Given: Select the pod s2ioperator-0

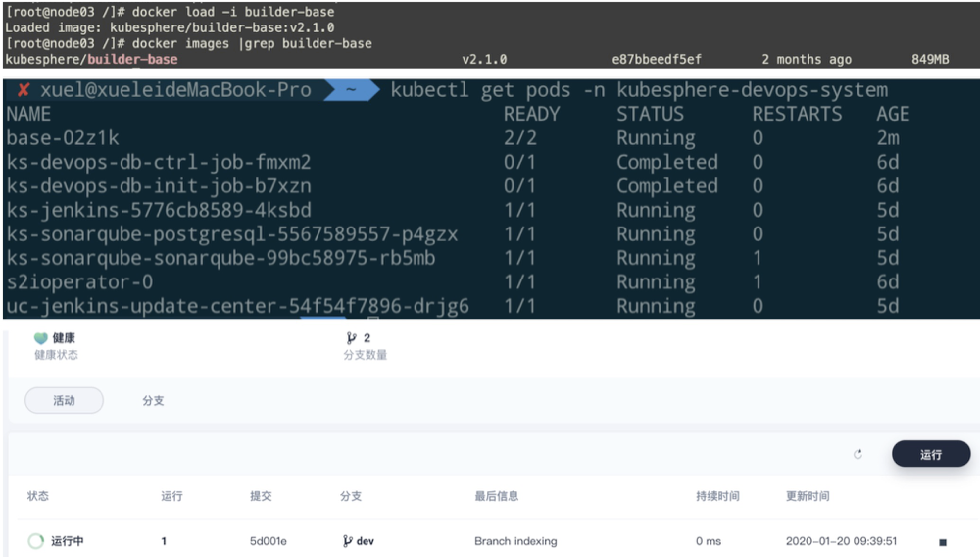Looking at the screenshot, I should [x=79, y=282].
